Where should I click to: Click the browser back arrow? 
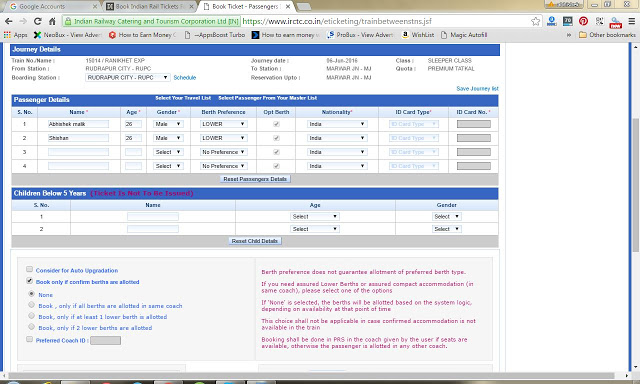[x=8, y=21]
